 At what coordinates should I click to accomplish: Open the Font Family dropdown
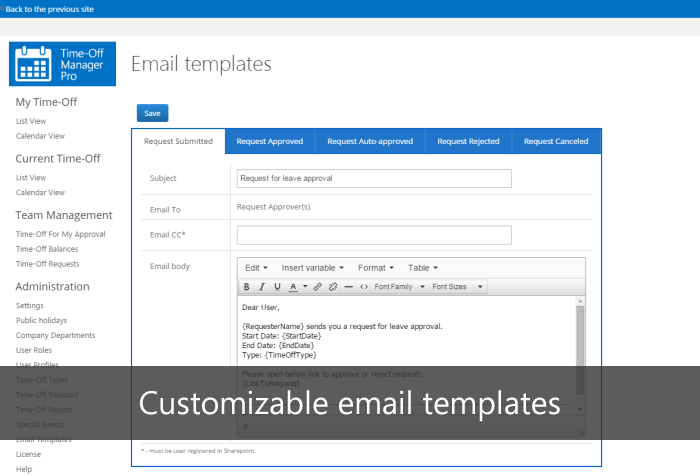tap(399, 287)
